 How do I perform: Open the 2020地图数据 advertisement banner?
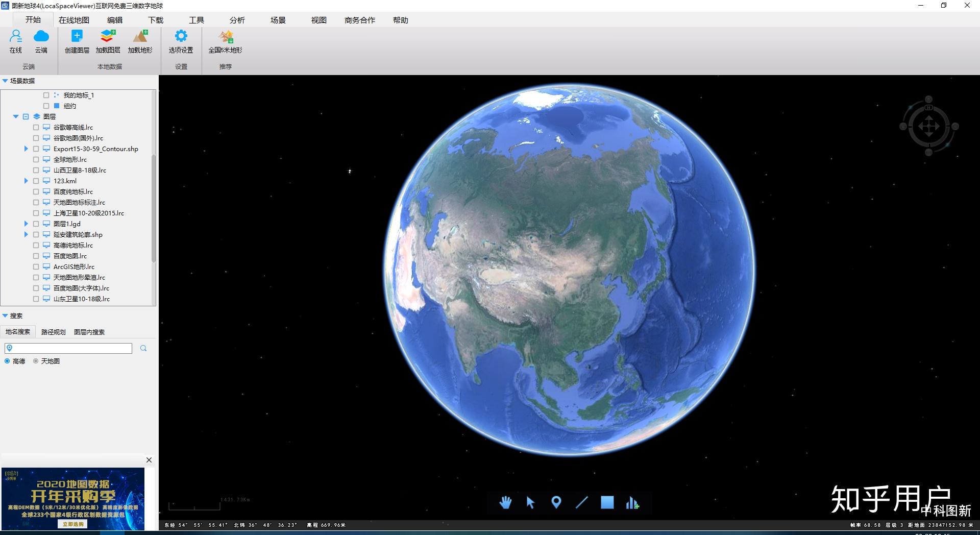(73, 499)
